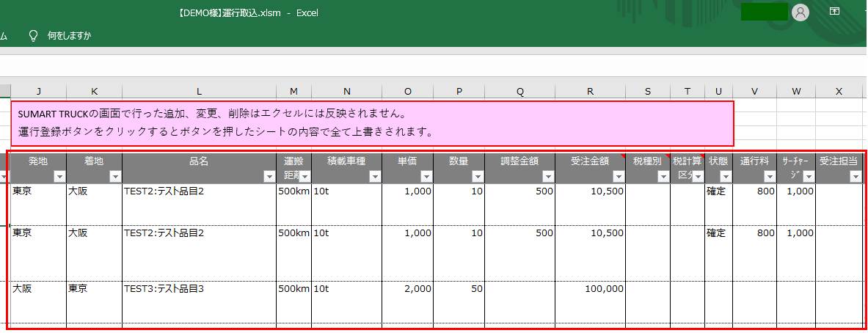Expand the 受注担当 filter dropdown
This screenshot has height=333, width=868.
tap(855, 177)
